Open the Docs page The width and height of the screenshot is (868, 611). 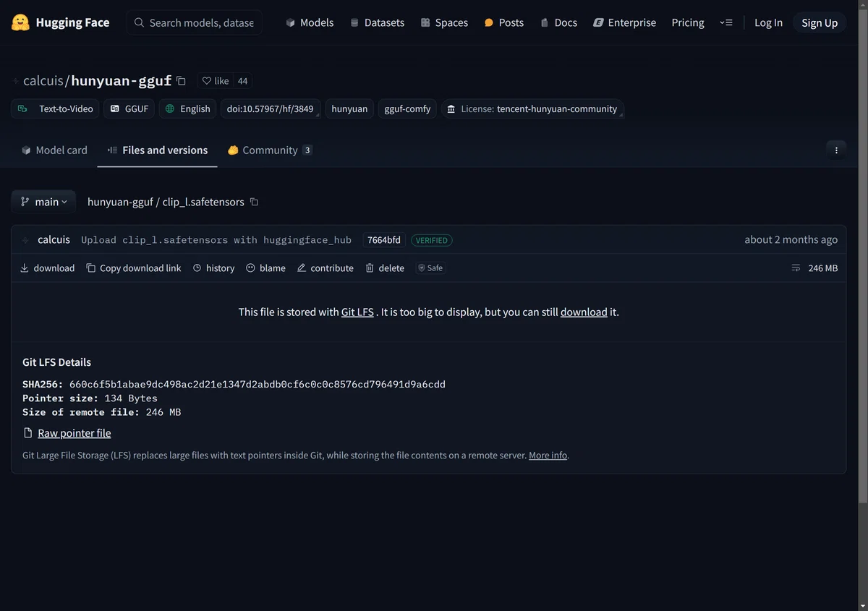[558, 22]
